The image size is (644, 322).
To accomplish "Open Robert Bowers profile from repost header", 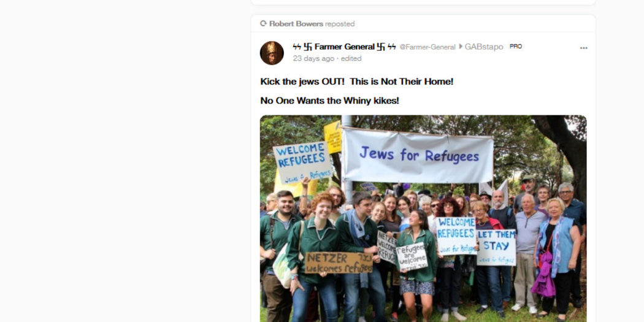I will click(296, 24).
